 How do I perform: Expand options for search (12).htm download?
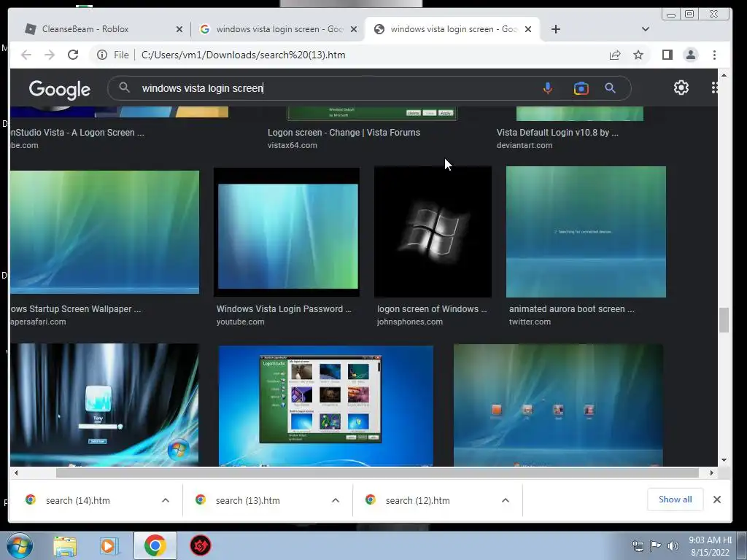(506, 500)
